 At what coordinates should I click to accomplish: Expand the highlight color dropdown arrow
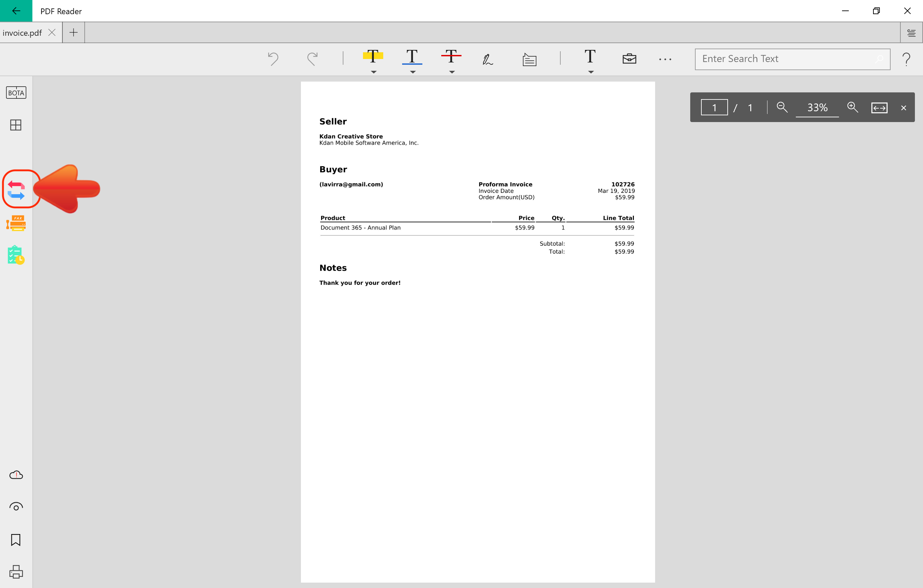coord(373,72)
